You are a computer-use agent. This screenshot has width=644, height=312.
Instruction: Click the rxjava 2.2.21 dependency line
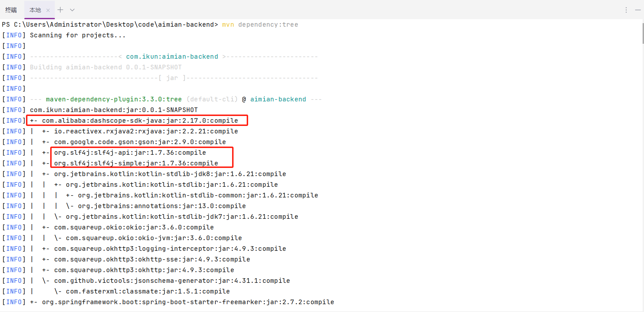[x=146, y=131]
